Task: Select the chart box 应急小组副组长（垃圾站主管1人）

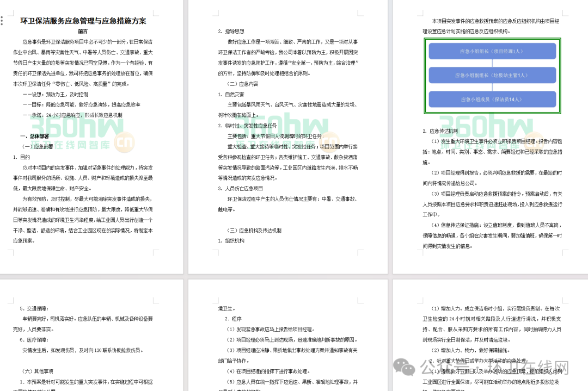Action: tap(492, 75)
